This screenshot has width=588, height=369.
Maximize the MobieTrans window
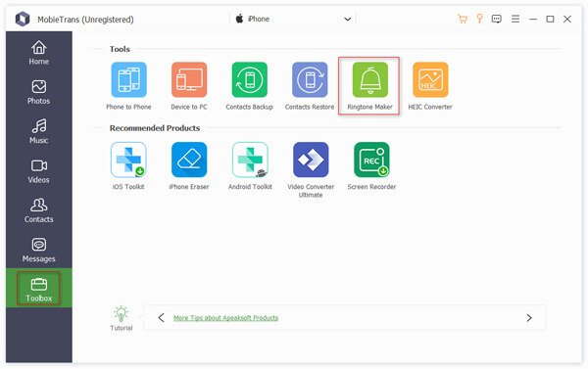550,19
